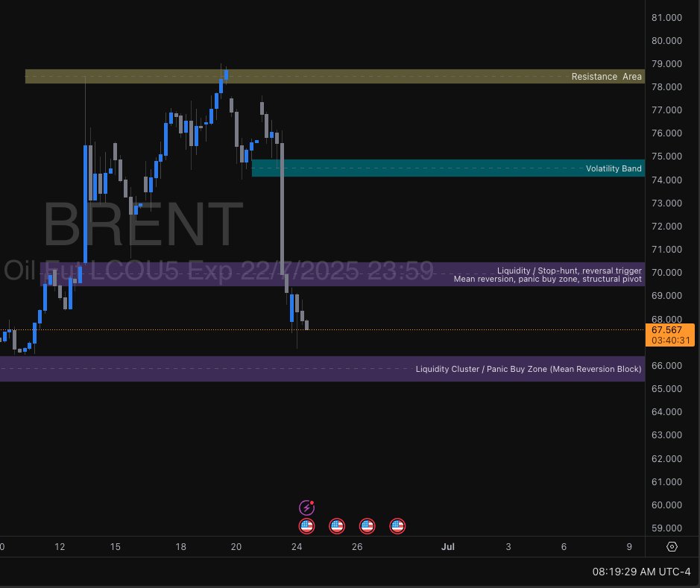Open the first US flag economic event icon
Screen dimensions: 700x588
click(306, 526)
